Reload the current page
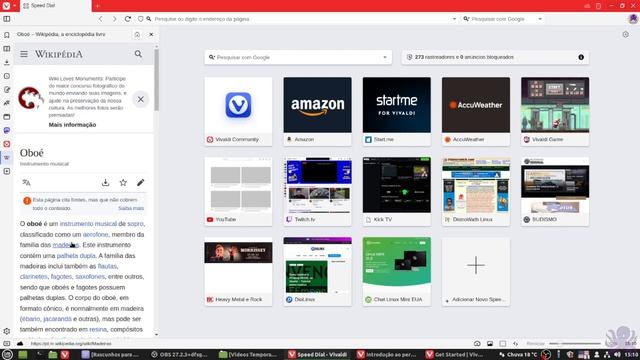Screen dimensions: 640x360 coord(128,19)
